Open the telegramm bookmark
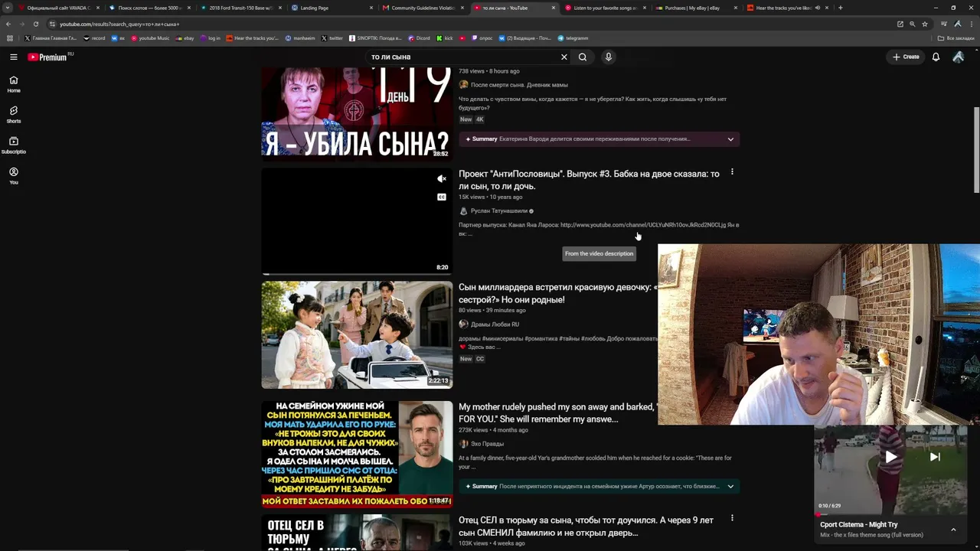The image size is (980, 551). (573, 38)
